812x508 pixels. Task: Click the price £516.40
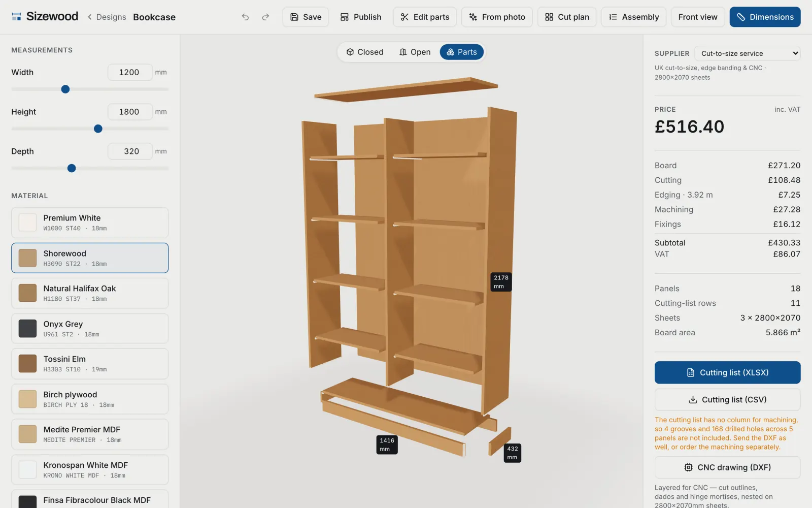click(689, 126)
